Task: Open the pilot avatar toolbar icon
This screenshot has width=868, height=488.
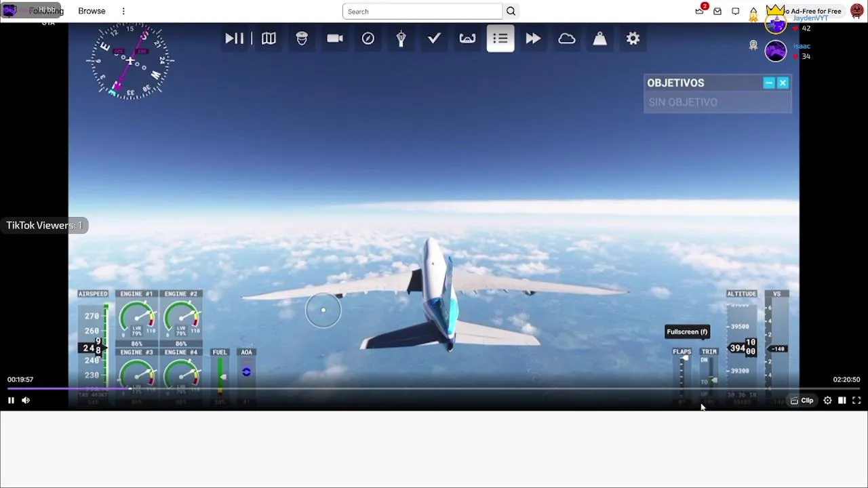Action: click(302, 39)
